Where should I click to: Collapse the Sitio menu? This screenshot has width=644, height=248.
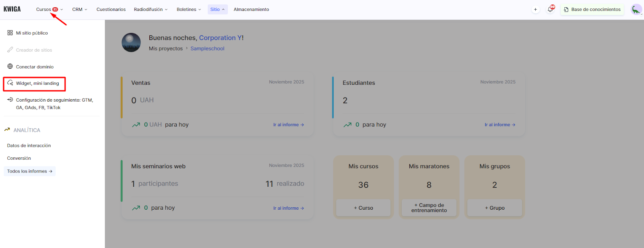(217, 9)
